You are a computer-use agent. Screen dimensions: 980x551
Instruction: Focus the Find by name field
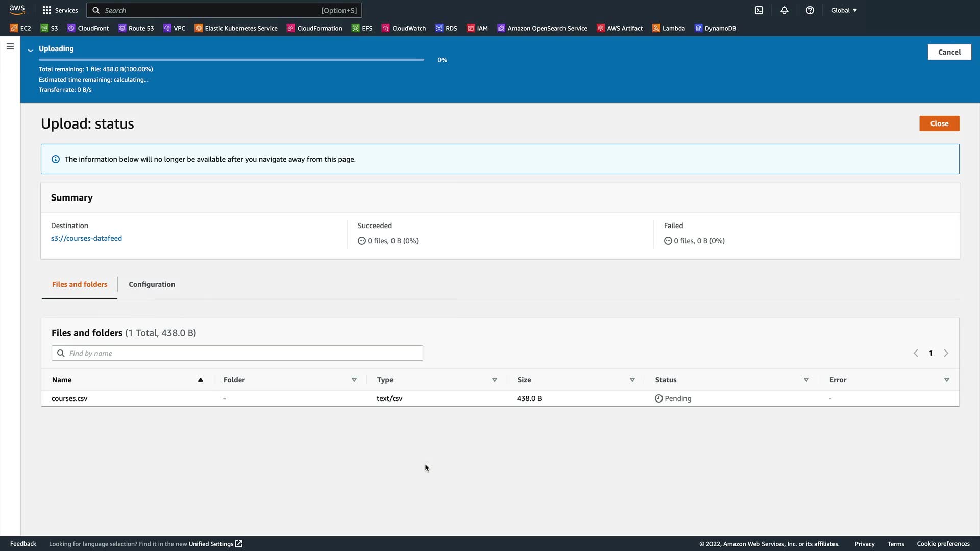(237, 353)
